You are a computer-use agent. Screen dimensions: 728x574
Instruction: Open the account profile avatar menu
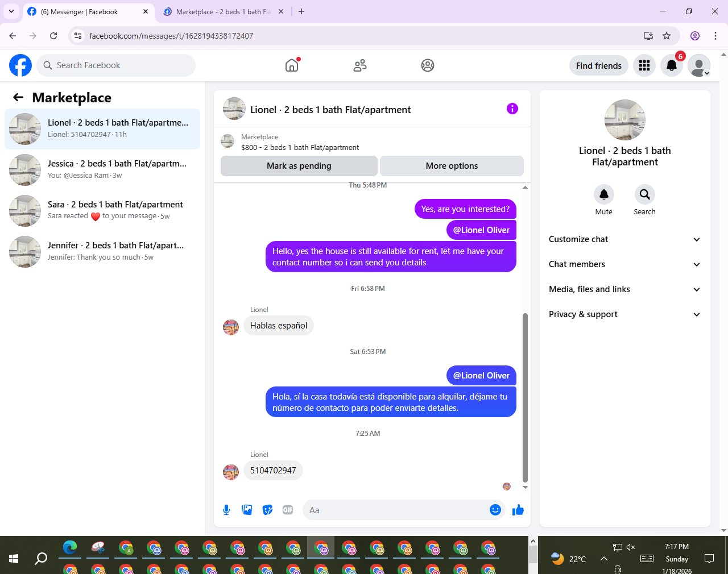[x=699, y=65]
